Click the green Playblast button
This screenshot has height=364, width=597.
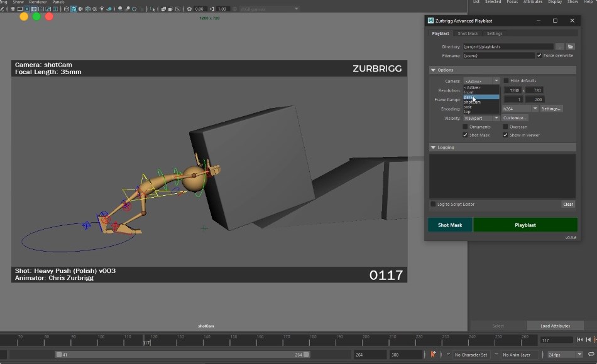[x=525, y=225]
